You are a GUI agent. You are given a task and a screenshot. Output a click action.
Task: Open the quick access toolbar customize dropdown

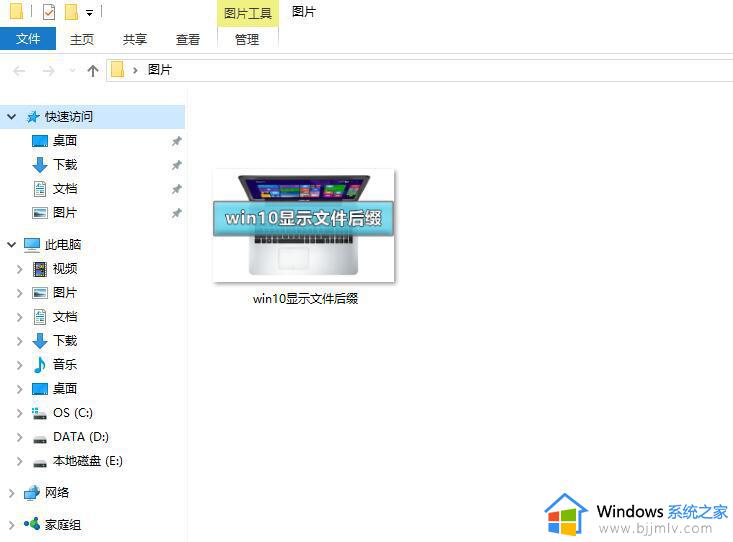[89, 13]
